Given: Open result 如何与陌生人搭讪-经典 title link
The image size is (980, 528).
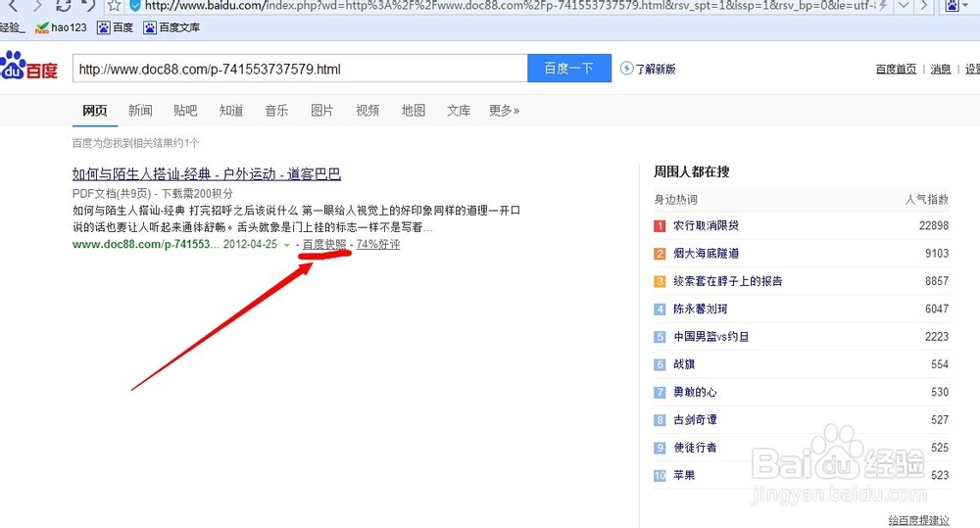Looking at the screenshot, I should 206,173.
